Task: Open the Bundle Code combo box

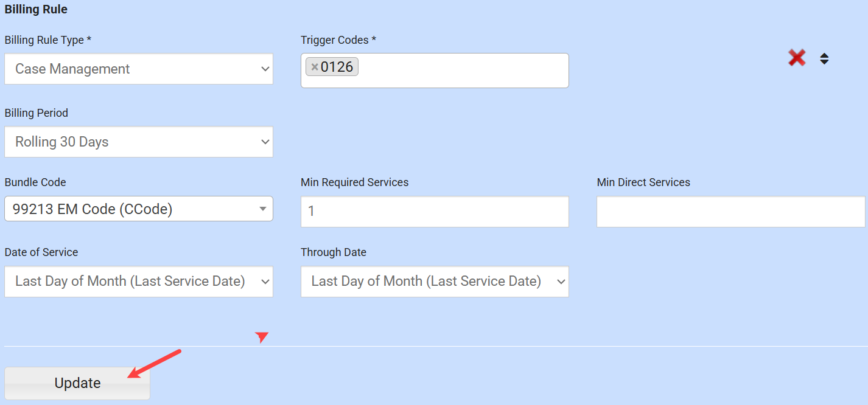Action: tap(139, 209)
